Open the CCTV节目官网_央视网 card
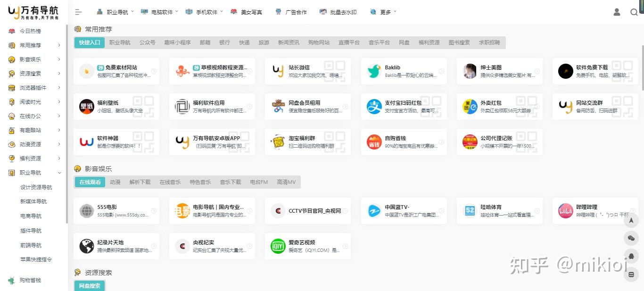Screen dimensions: 644x291 [x=308, y=211]
